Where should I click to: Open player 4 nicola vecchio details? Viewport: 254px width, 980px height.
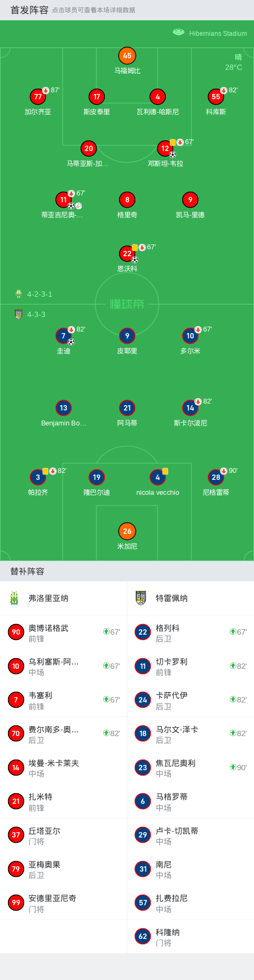pyautogui.click(x=158, y=477)
